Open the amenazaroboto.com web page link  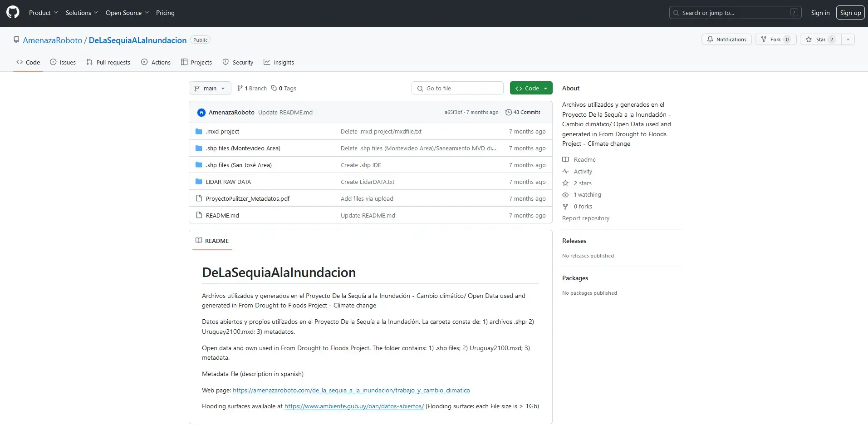pyautogui.click(x=351, y=390)
